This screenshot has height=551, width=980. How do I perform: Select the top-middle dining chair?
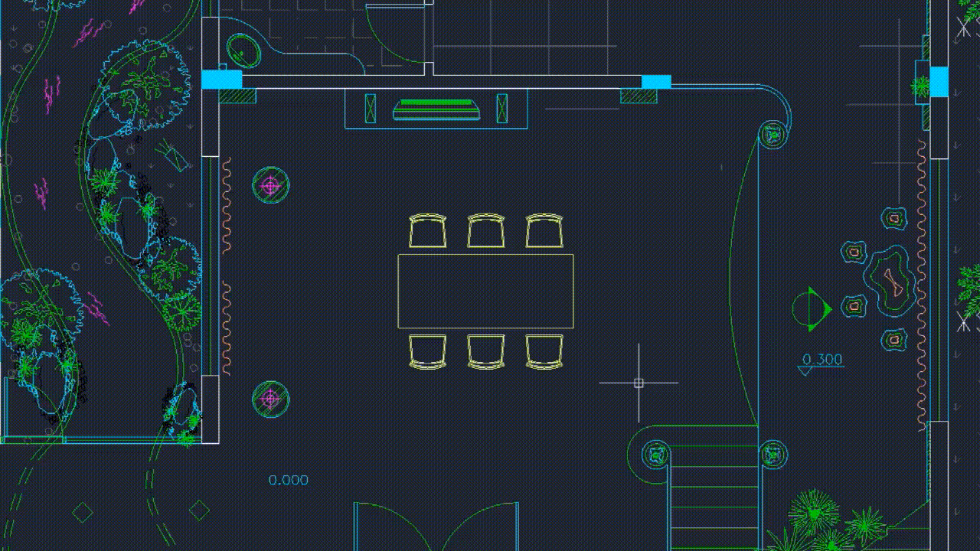pyautogui.click(x=486, y=230)
